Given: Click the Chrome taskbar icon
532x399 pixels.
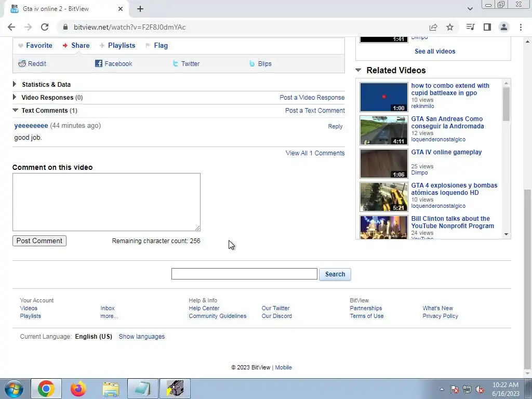Looking at the screenshot, I should [46, 389].
